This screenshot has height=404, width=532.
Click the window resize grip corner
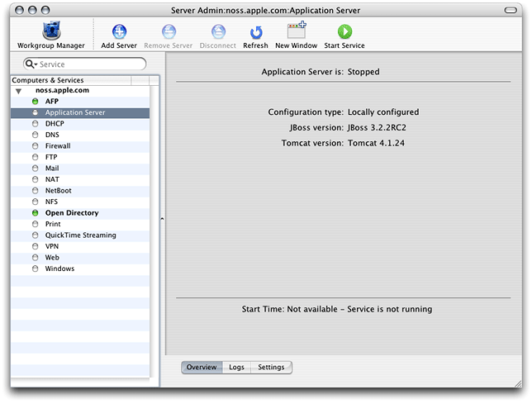click(518, 383)
